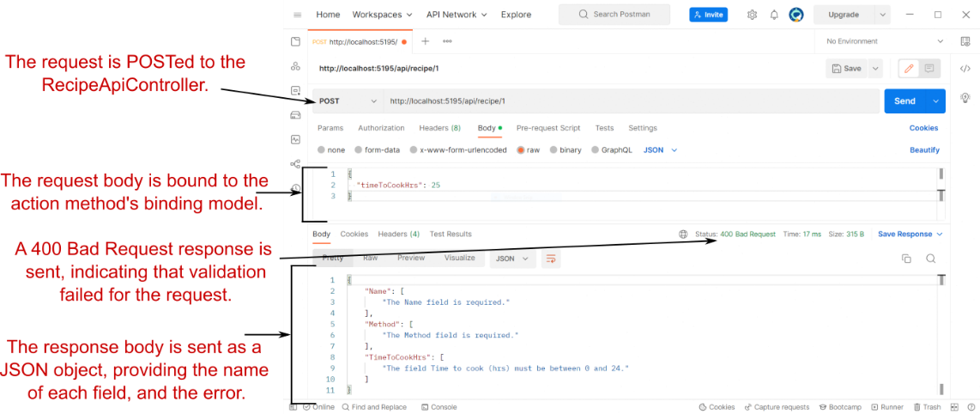Show response in Visualize view

pyautogui.click(x=459, y=258)
